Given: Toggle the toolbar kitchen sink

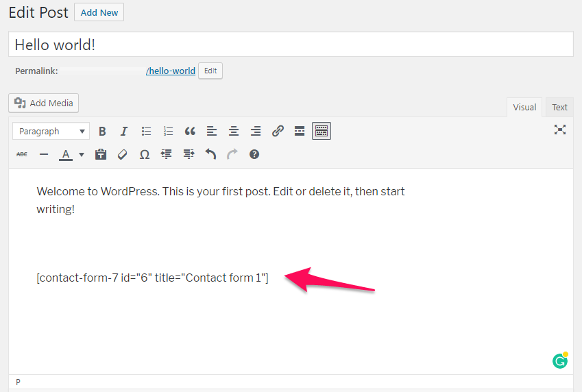Looking at the screenshot, I should [x=322, y=131].
